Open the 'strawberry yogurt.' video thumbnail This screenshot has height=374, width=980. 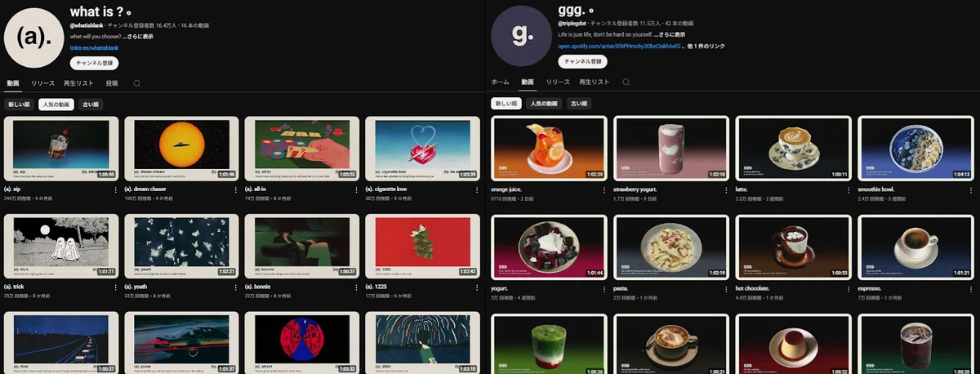point(670,149)
